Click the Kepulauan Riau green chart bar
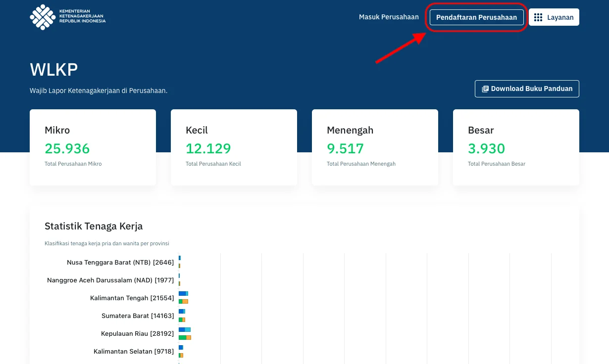The image size is (609, 364). 182,337
